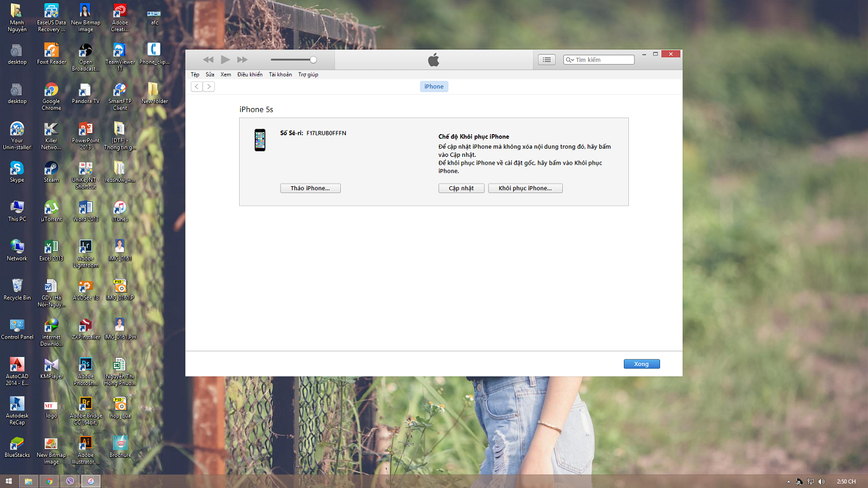
Task: Click the iPhone device image
Action: click(260, 140)
